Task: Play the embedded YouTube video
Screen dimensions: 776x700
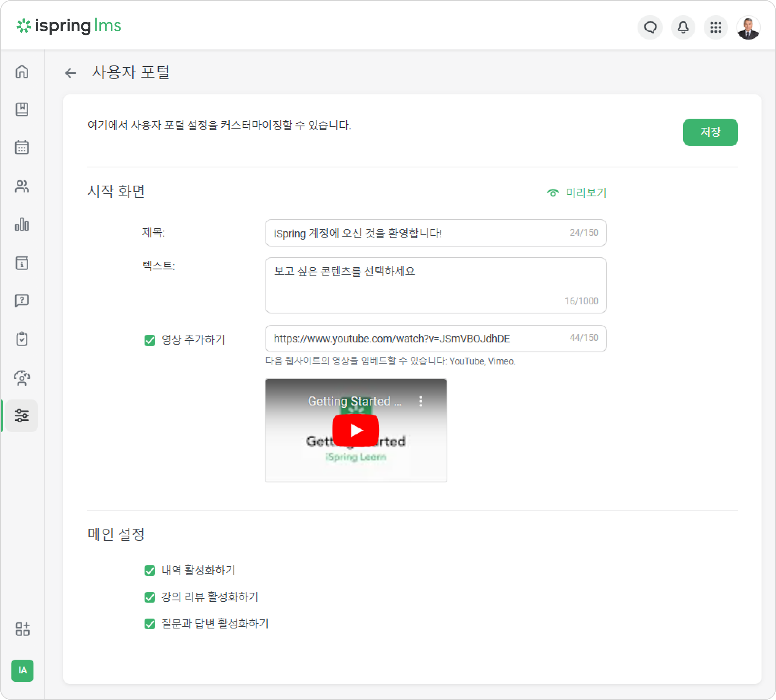Action: tap(356, 430)
